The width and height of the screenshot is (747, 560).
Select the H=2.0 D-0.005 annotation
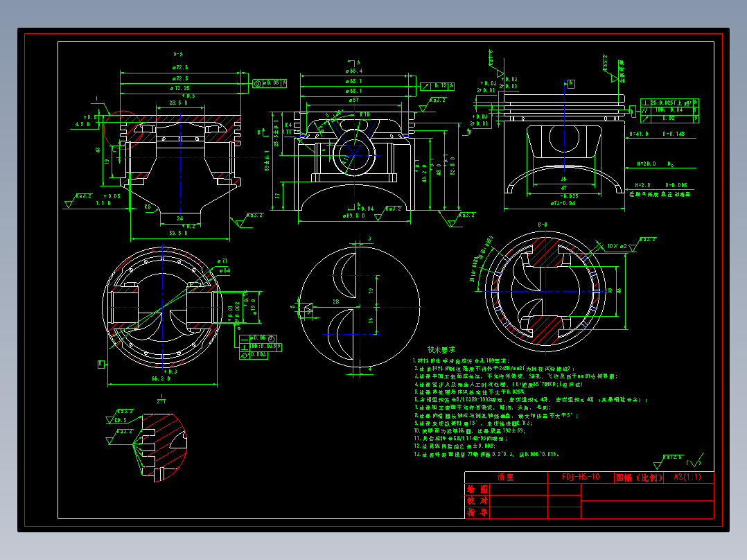tap(661, 185)
